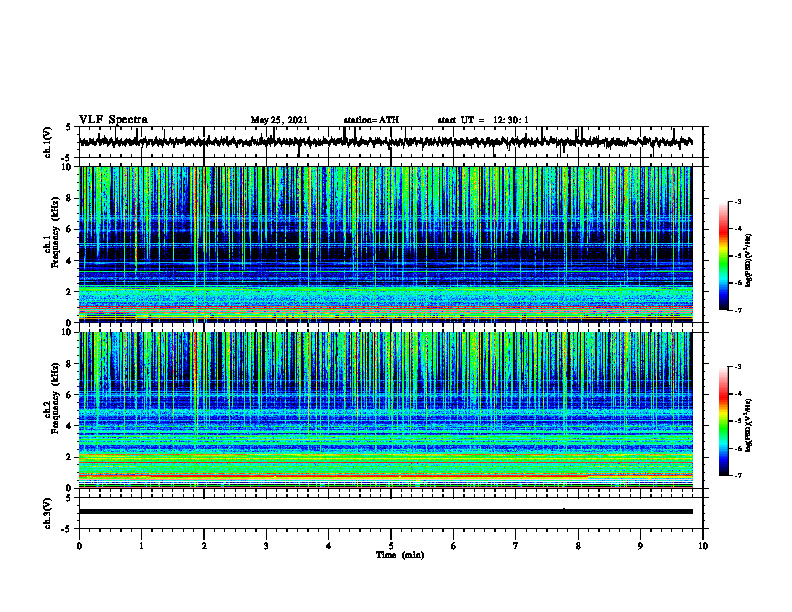Click the '4' kHz tick of ch.1 spectrogram
The width and height of the screenshot is (792, 612).
pyautogui.click(x=69, y=261)
